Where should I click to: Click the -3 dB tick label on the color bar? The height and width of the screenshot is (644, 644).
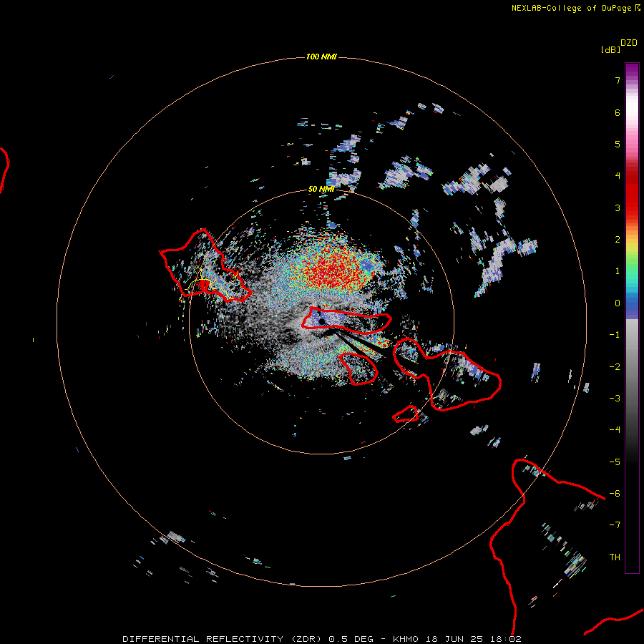tap(615, 399)
